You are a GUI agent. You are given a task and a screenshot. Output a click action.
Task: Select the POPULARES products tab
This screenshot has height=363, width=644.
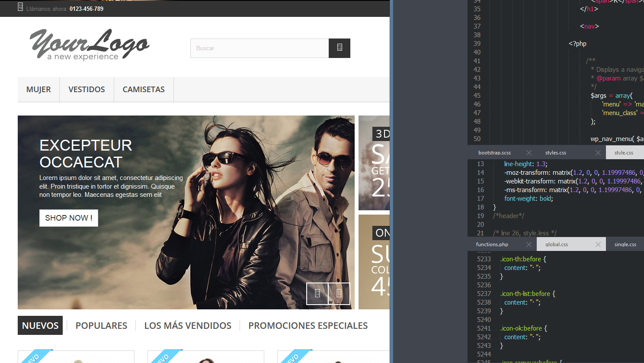[x=101, y=325]
